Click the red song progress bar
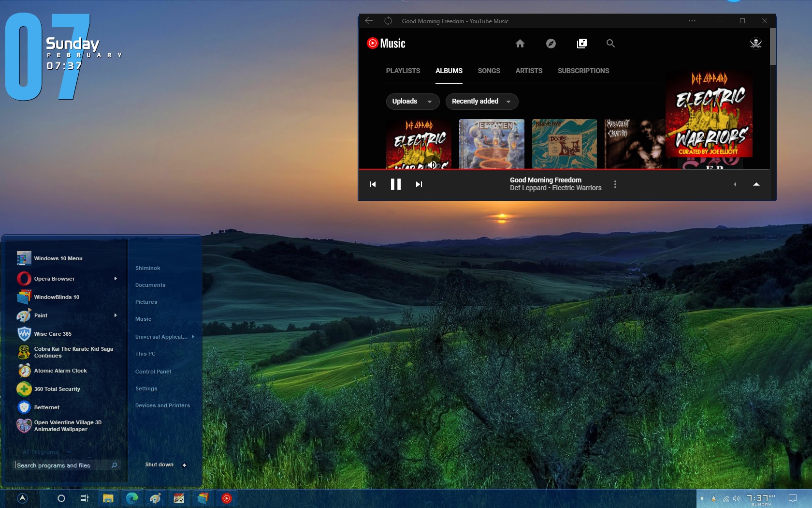This screenshot has height=508, width=812. pyautogui.click(x=564, y=169)
